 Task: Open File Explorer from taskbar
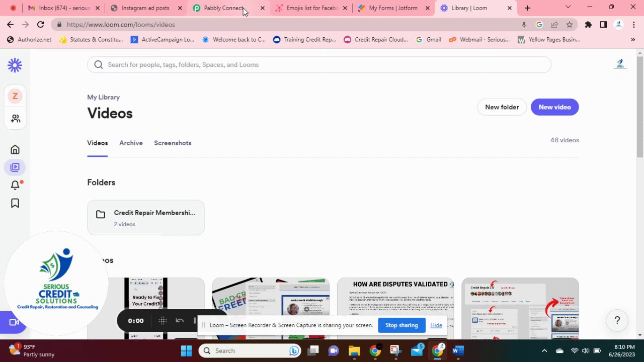354,350
